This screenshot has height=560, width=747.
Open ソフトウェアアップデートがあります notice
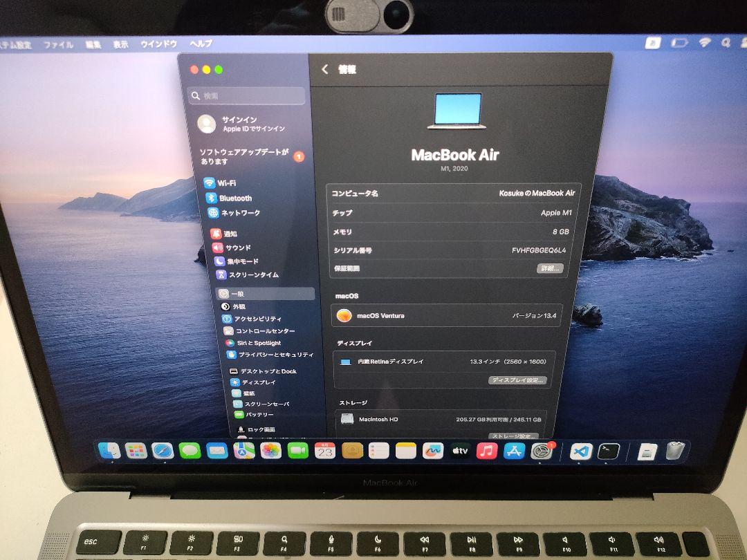click(251, 156)
